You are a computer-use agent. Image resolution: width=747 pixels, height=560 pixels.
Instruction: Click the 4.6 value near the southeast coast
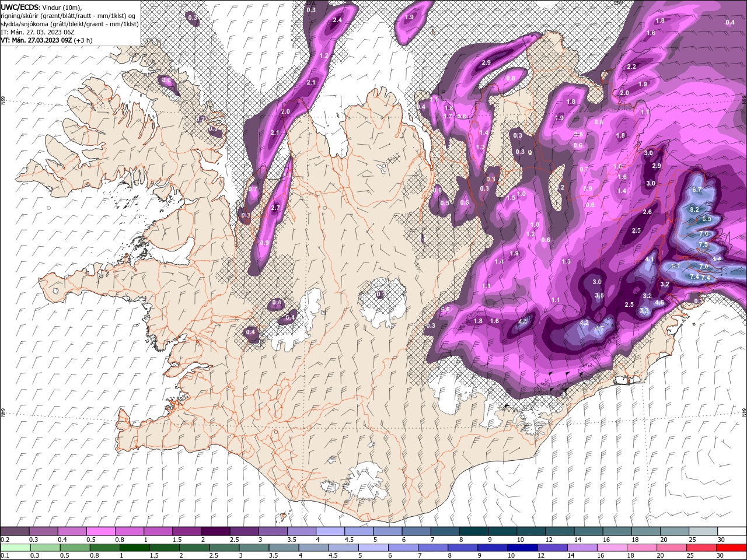[x=660, y=303]
